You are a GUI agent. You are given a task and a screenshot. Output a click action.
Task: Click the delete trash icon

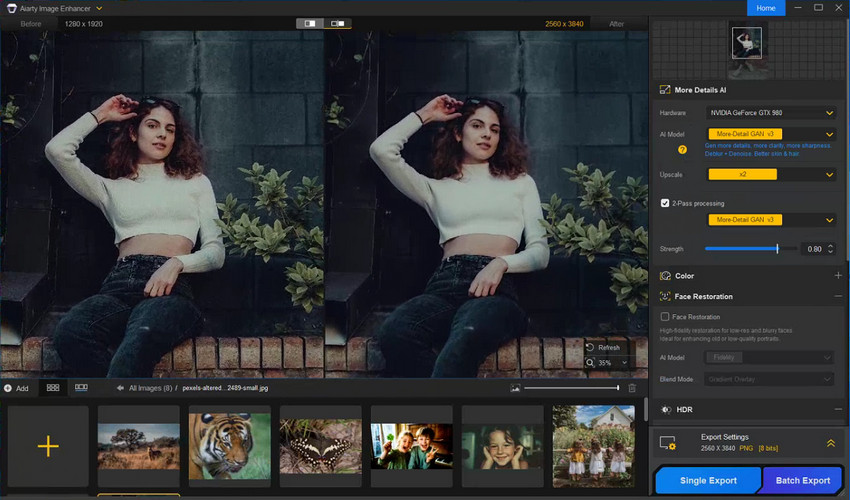point(632,388)
